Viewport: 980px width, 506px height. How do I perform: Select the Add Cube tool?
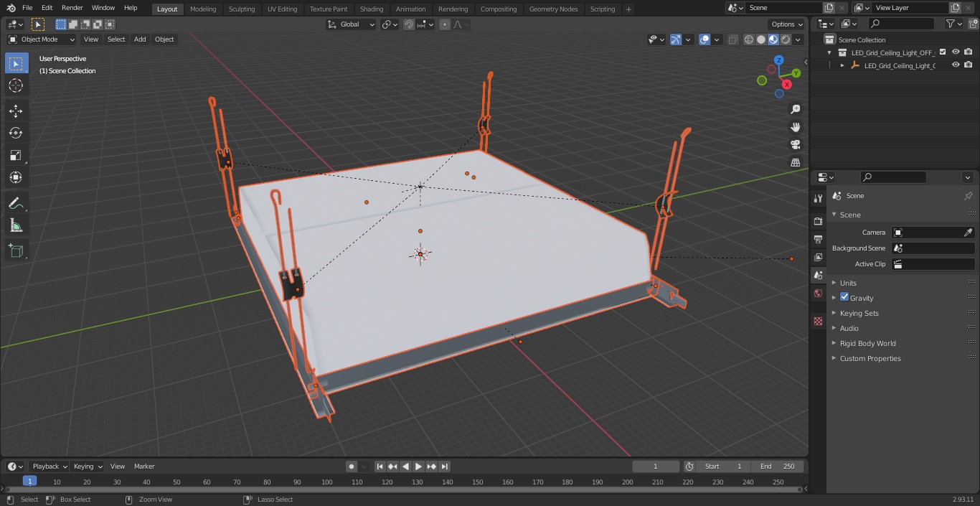click(x=16, y=250)
